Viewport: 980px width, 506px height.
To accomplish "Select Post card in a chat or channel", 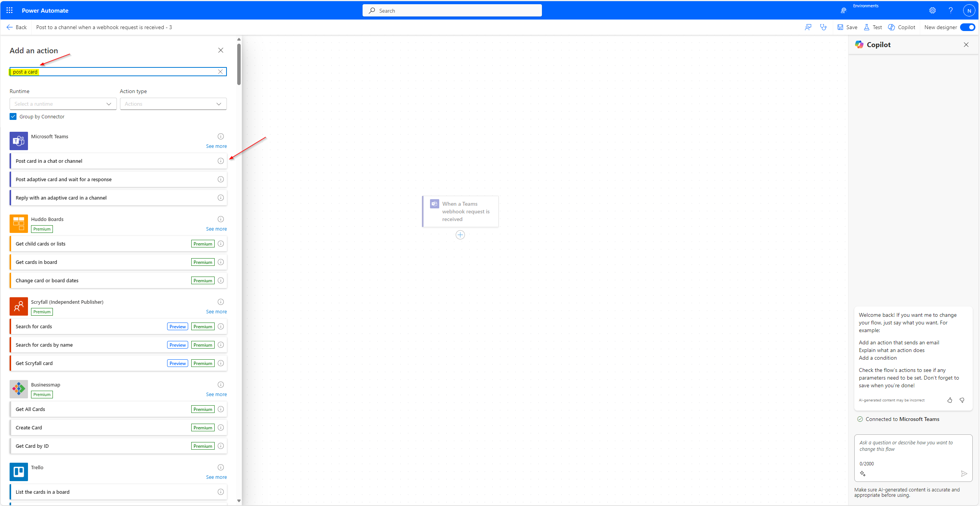I will click(x=118, y=161).
